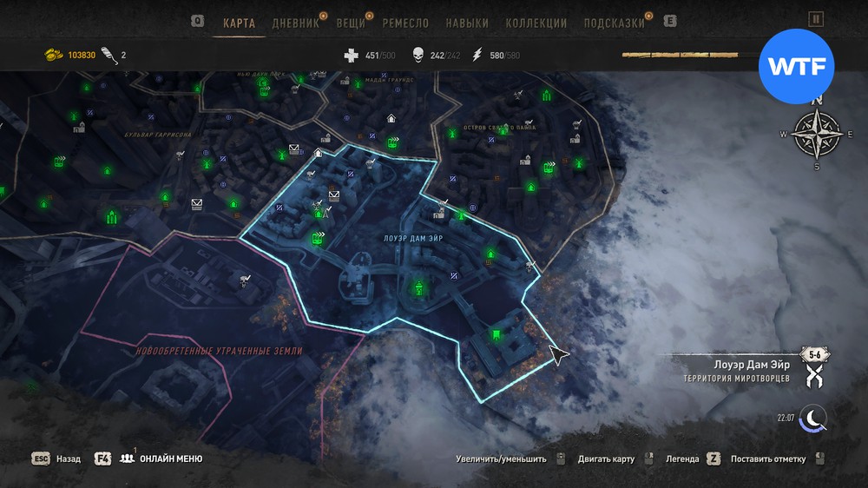Click the gold coins currency icon

click(53, 55)
